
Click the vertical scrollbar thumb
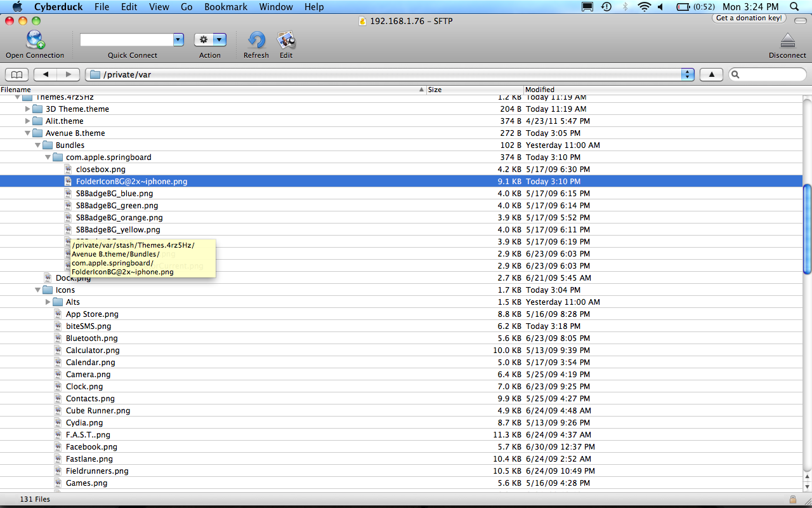coord(807,229)
